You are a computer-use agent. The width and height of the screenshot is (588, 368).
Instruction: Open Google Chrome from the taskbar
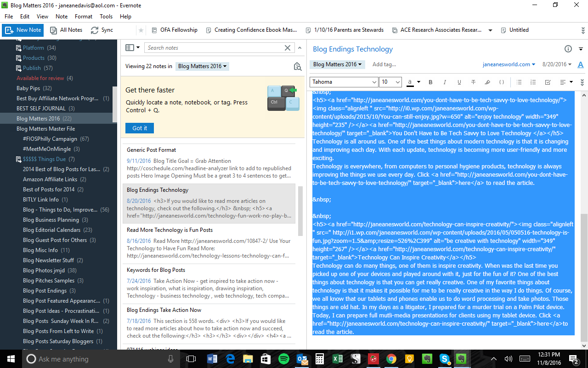click(391, 359)
